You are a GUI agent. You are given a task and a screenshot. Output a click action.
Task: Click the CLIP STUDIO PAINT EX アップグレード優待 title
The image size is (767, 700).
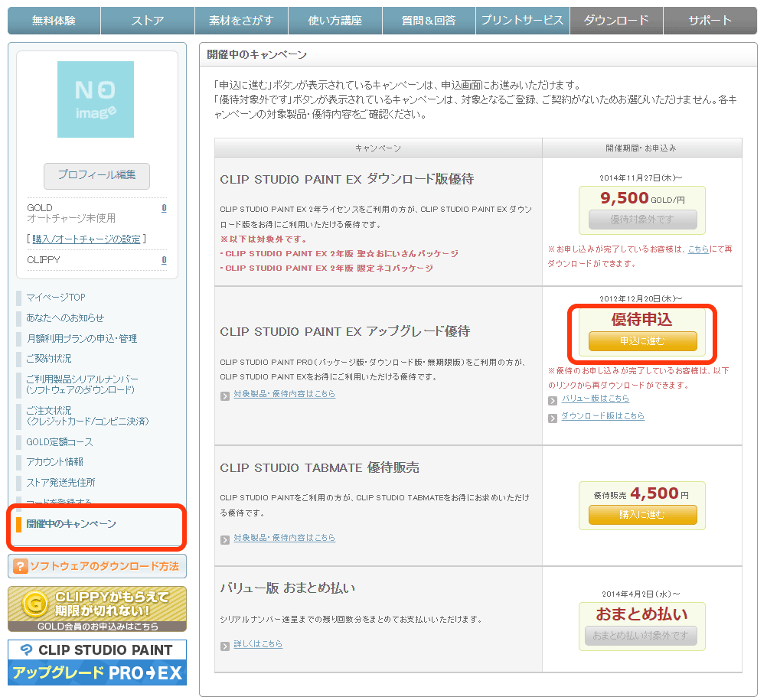point(345,331)
